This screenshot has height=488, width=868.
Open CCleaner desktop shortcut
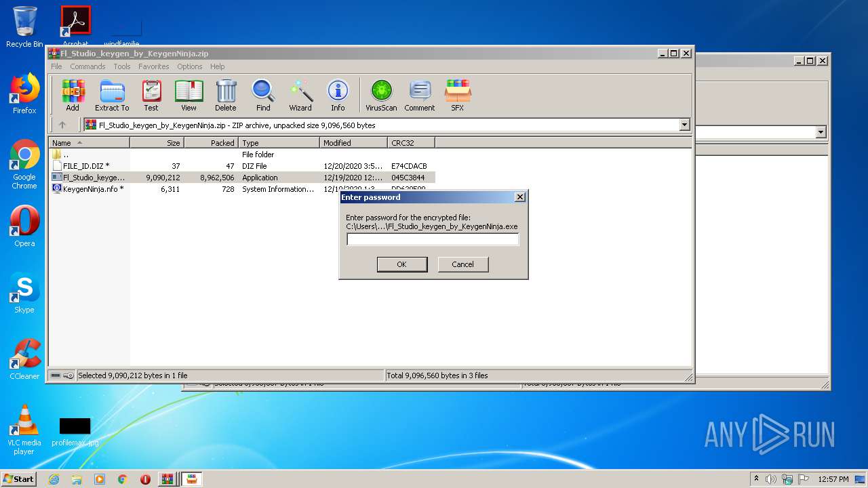[x=24, y=359]
